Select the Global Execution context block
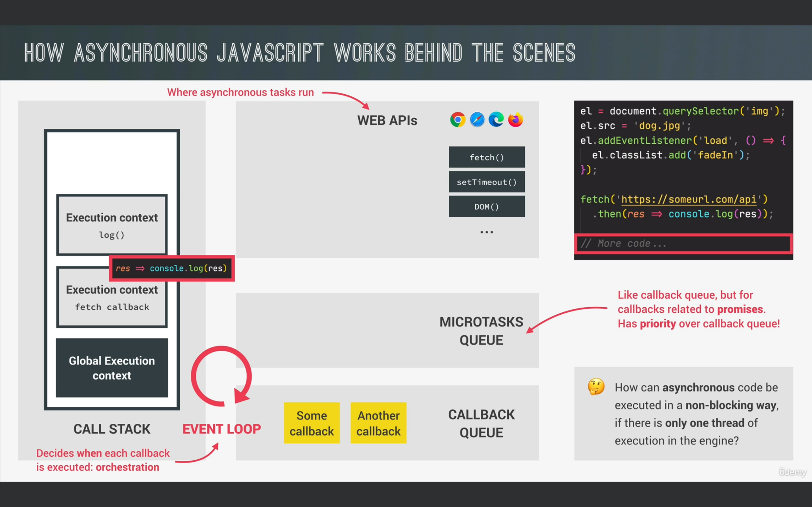Viewport: 812px width, 507px height. (x=112, y=368)
